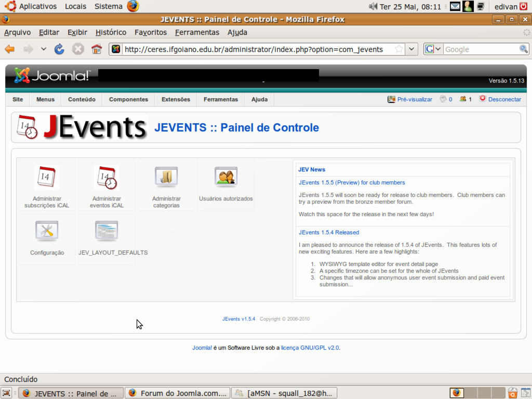Image resolution: width=532 pixels, height=399 pixels.
Task: Click the show desktop icon in bottom panel
Action: click(6, 393)
